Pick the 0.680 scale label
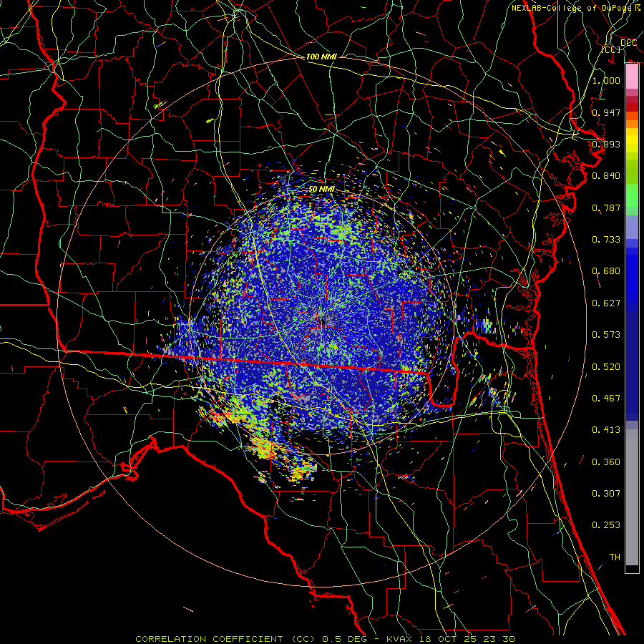Screen dimensions: 644x644 [606, 271]
